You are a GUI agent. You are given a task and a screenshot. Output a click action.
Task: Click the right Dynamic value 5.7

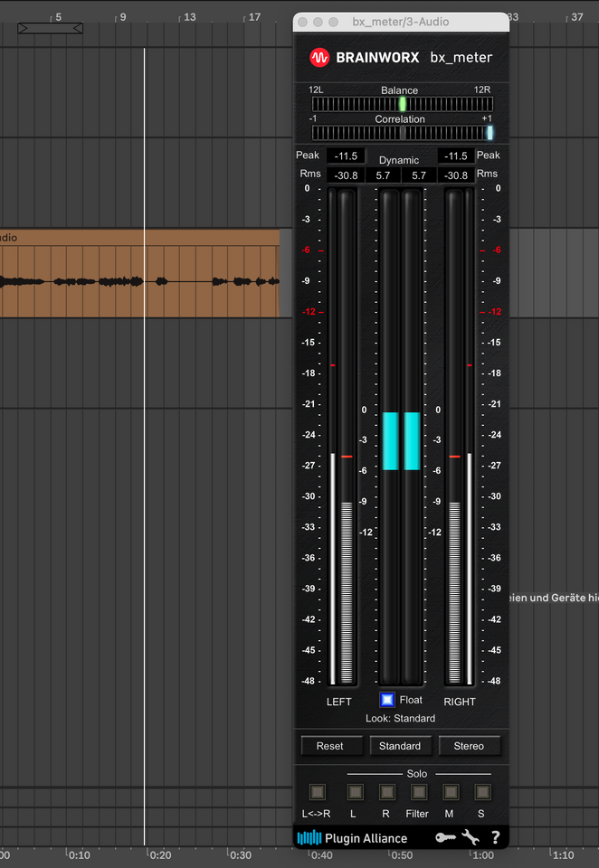pyautogui.click(x=419, y=175)
